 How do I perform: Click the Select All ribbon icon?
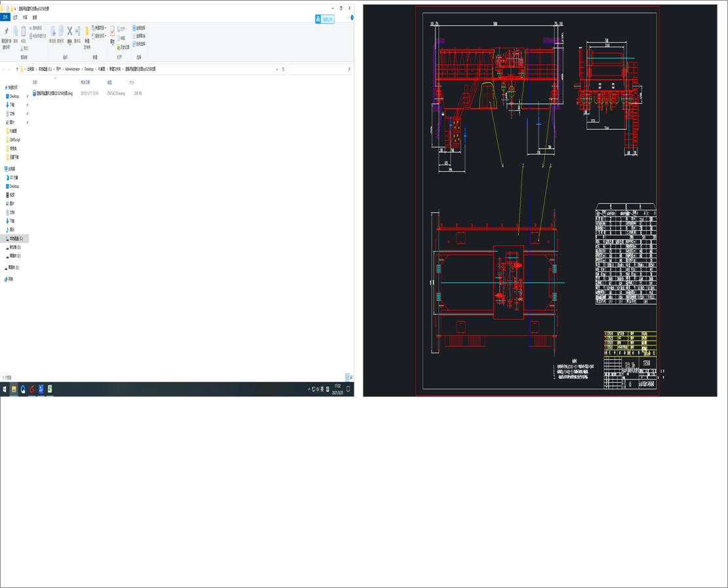pos(134,28)
